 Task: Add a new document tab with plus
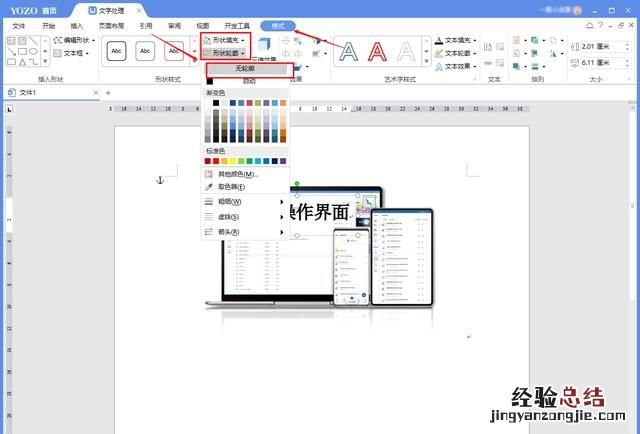[x=108, y=93]
